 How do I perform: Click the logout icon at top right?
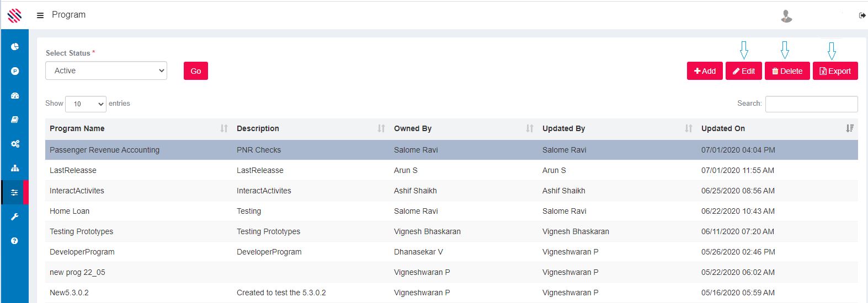tap(862, 15)
